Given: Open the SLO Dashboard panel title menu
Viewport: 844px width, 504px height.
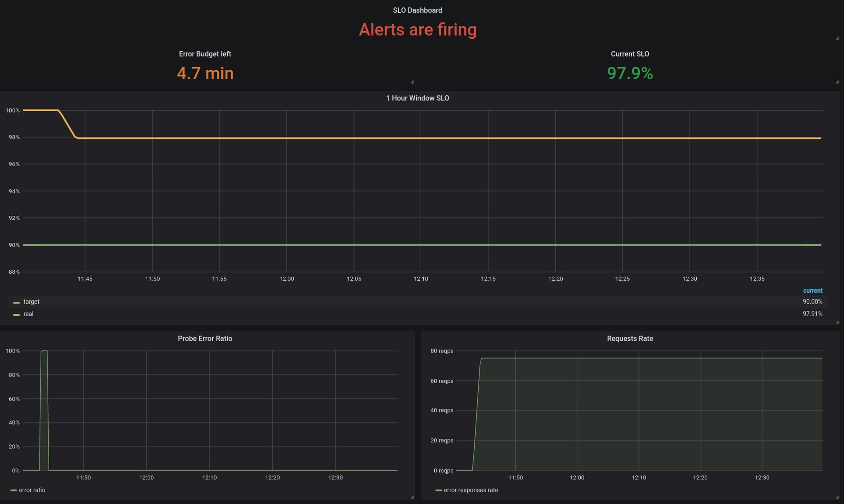Looking at the screenshot, I should point(417,10).
